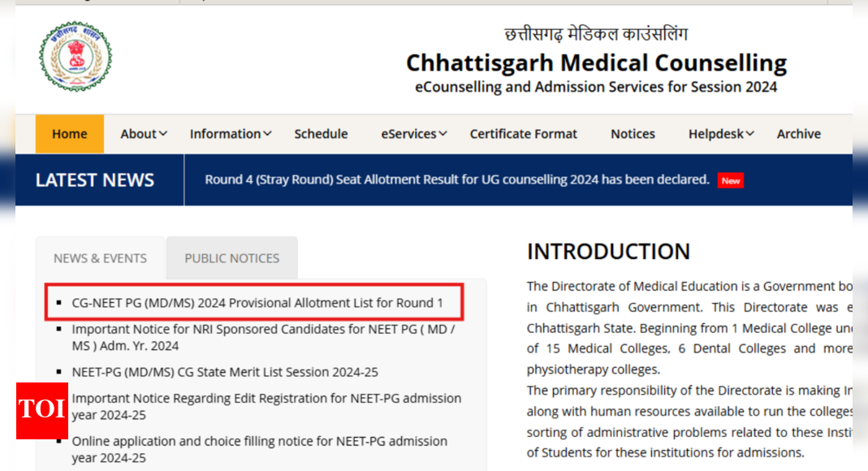This screenshot has height=471, width=868.
Task: Open the Helpdesk dropdown
Action: (x=720, y=134)
